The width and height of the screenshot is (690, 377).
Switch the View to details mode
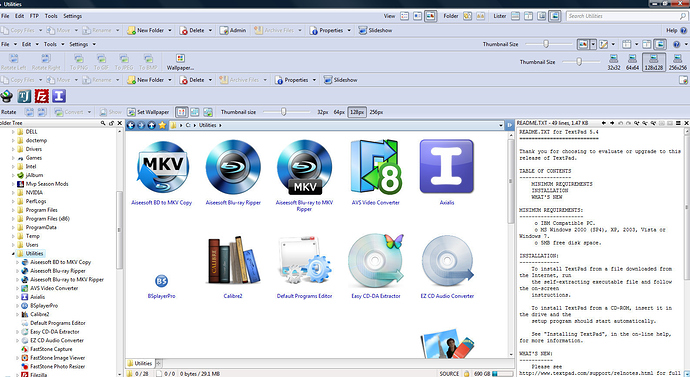tap(404, 16)
